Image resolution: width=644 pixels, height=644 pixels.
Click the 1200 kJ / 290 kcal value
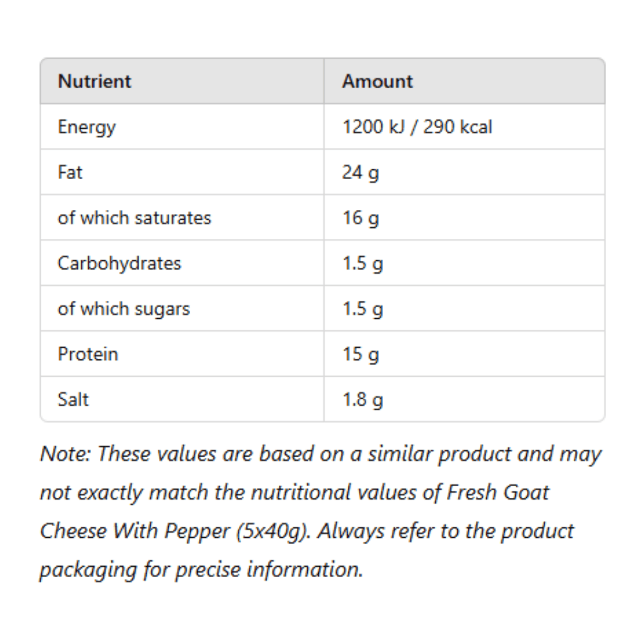[x=417, y=126]
